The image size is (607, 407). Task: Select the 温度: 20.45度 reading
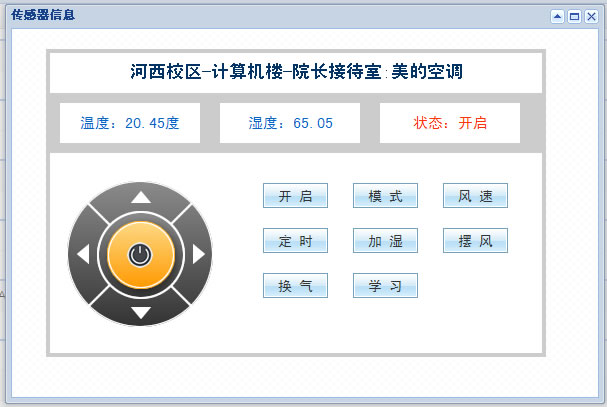[x=130, y=123]
